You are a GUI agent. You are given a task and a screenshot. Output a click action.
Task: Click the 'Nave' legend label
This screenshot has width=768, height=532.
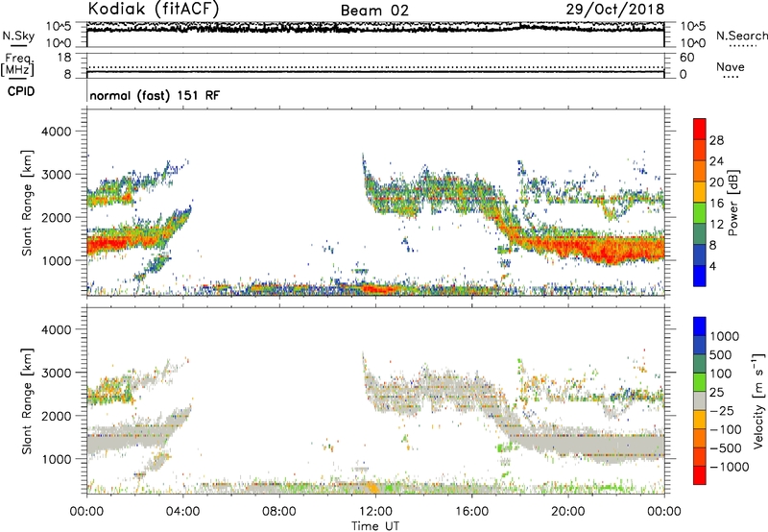pos(730,66)
